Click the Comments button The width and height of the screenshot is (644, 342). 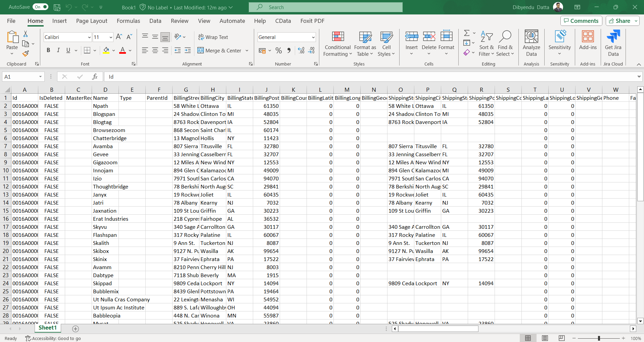tap(581, 21)
